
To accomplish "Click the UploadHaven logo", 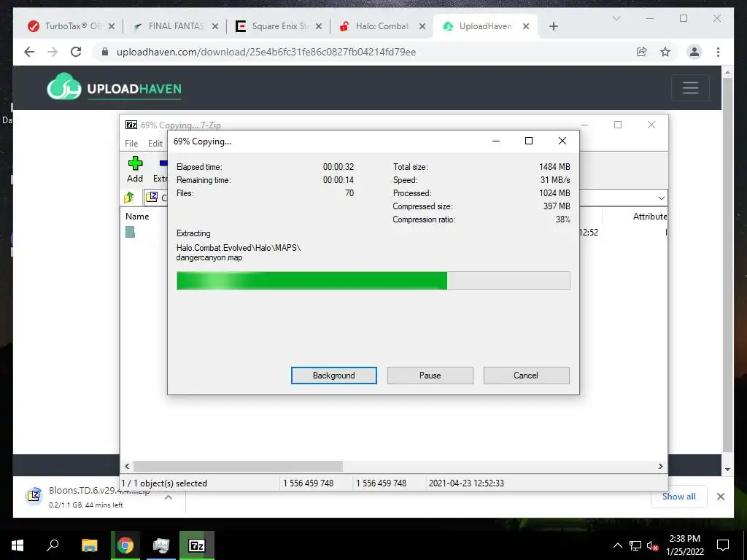I will click(115, 87).
